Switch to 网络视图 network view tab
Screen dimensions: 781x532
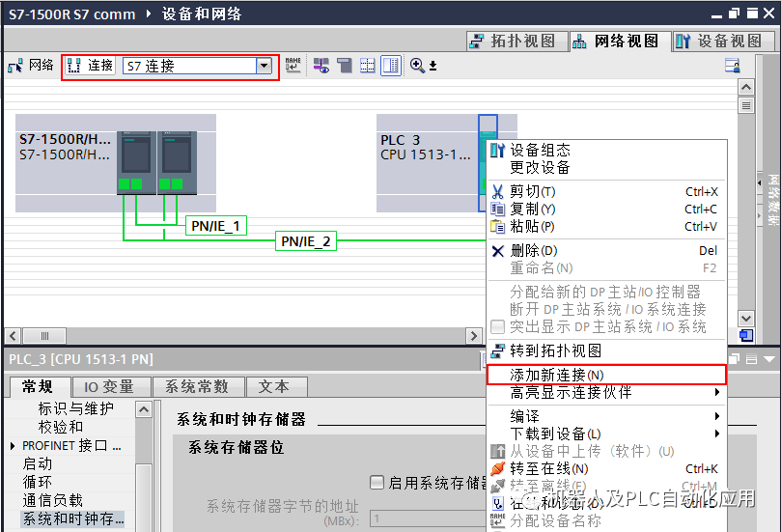(x=620, y=41)
